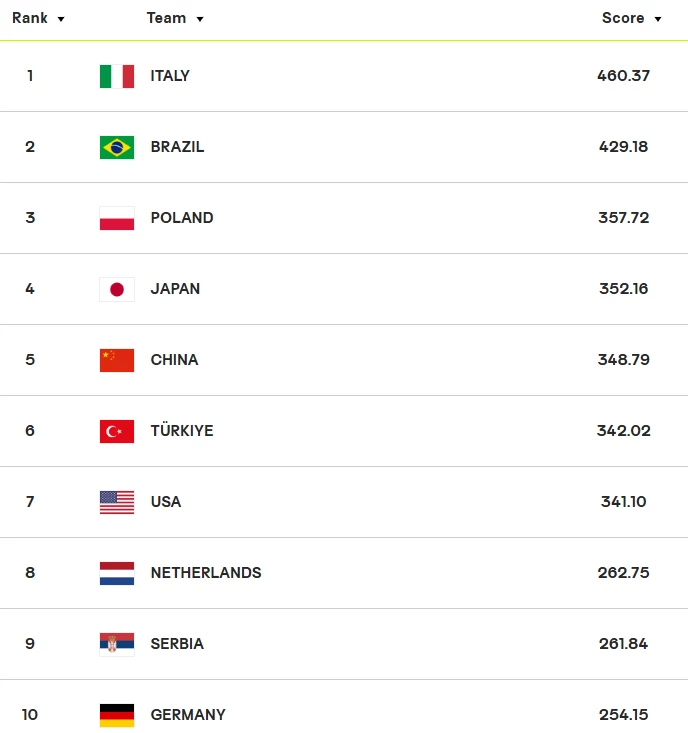
Task: Open the ITALY team link
Action: [170, 76]
